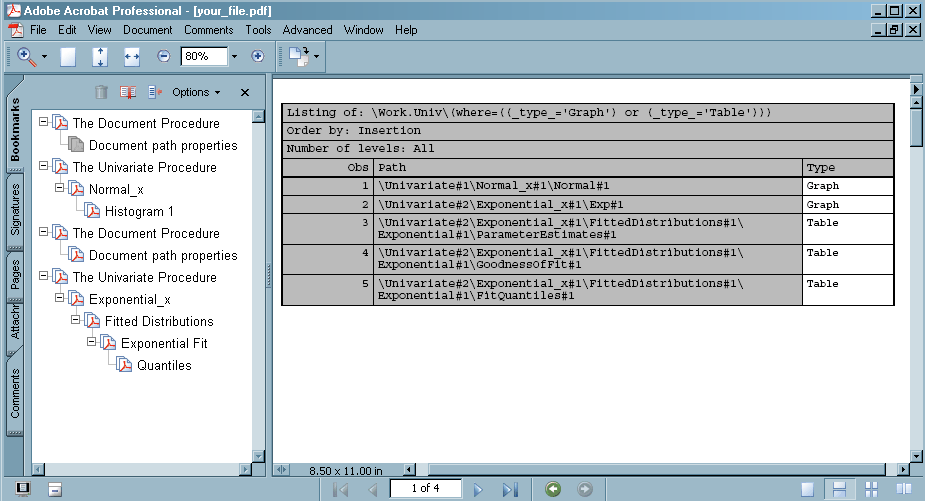This screenshot has height=501, width=925.
Task: Click the page number field 1 of 4
Action: tap(425, 489)
